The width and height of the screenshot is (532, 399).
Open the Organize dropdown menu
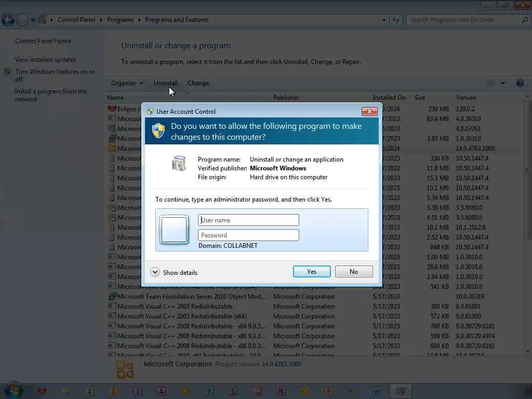click(127, 83)
